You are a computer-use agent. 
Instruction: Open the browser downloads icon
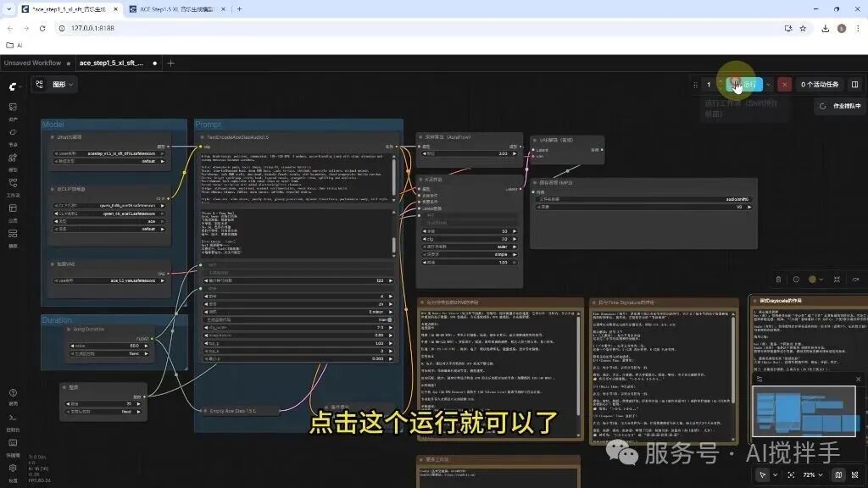825,28
